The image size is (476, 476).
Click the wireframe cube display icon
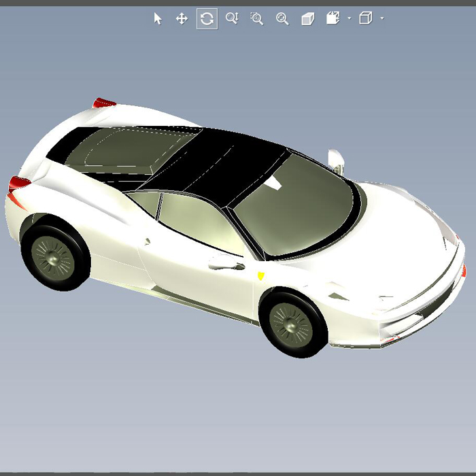366,18
